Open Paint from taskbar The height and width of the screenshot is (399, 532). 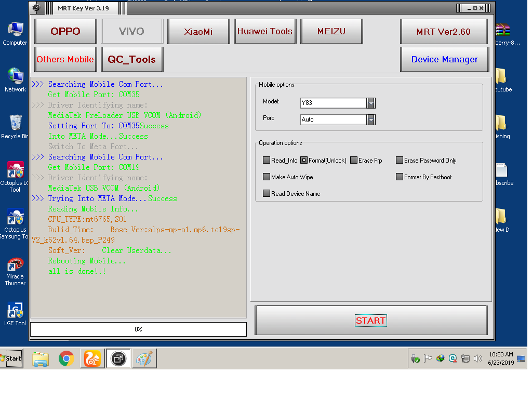144,358
